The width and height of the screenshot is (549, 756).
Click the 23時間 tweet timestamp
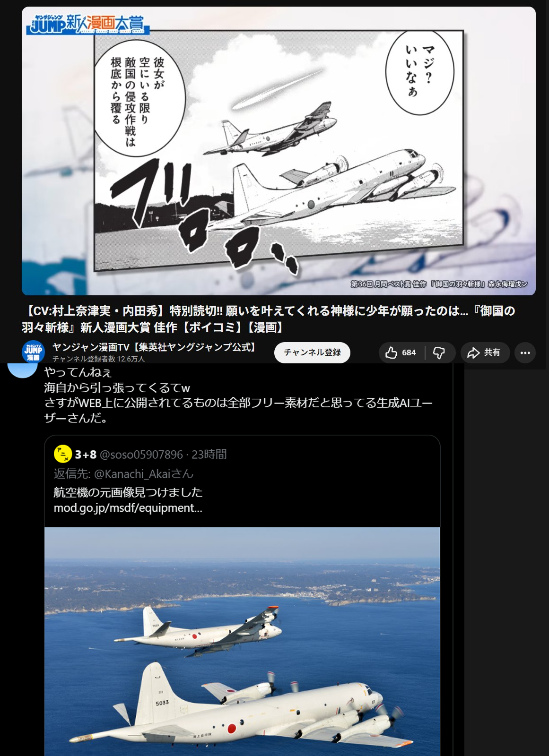click(x=209, y=455)
